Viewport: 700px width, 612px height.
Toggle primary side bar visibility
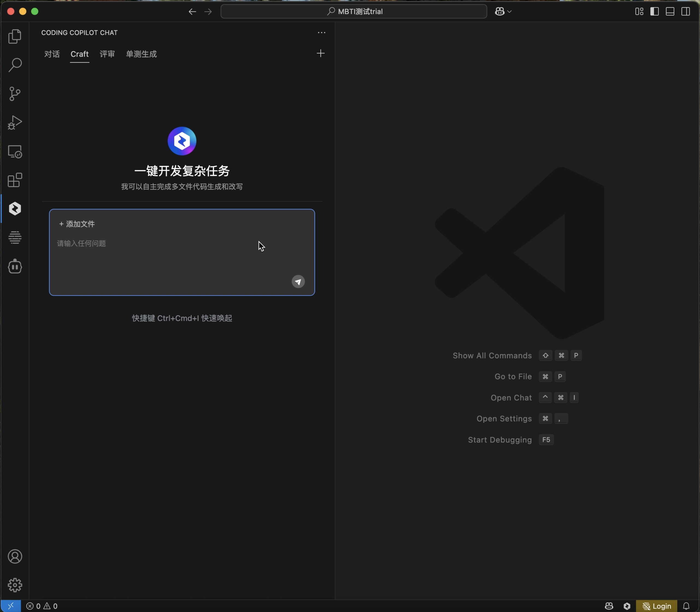click(x=654, y=11)
